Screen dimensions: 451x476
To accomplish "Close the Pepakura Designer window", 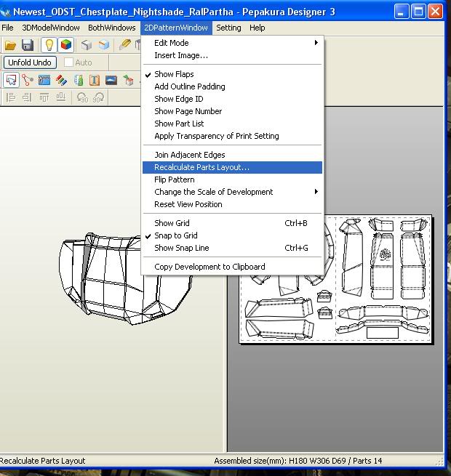I will tap(435, 12).
